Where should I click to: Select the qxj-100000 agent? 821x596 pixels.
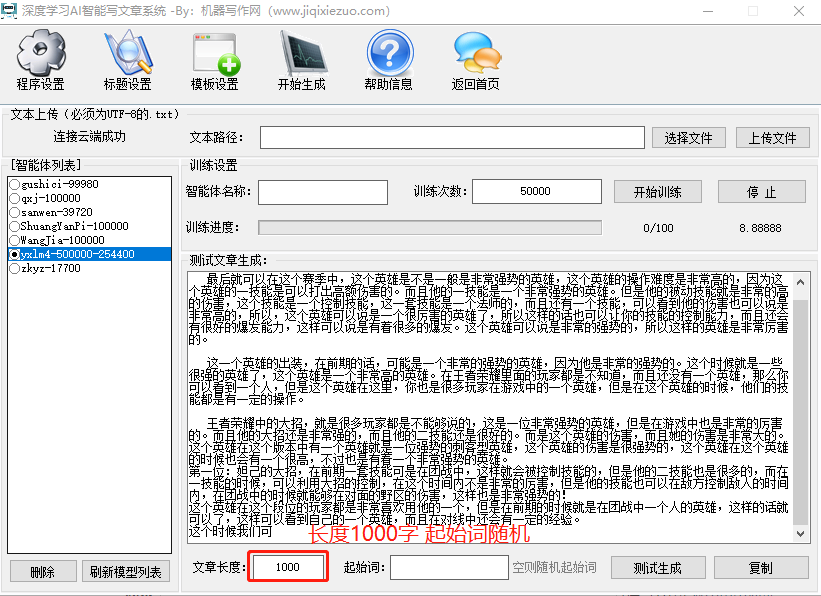[x=14, y=199]
